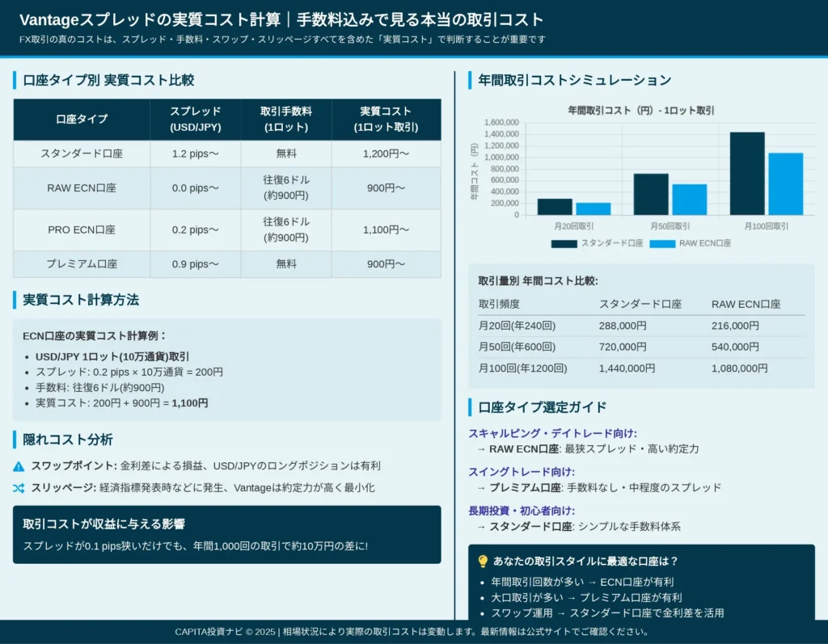The width and height of the screenshot is (828, 644).
Task: Click the 1,080,000円 annual cost value
Action: (739, 368)
